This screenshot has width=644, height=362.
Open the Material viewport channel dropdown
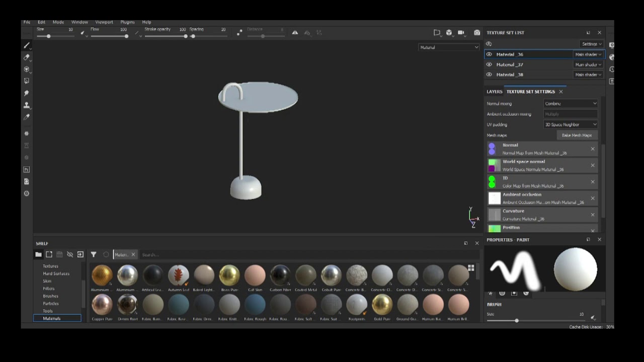pyautogui.click(x=449, y=47)
